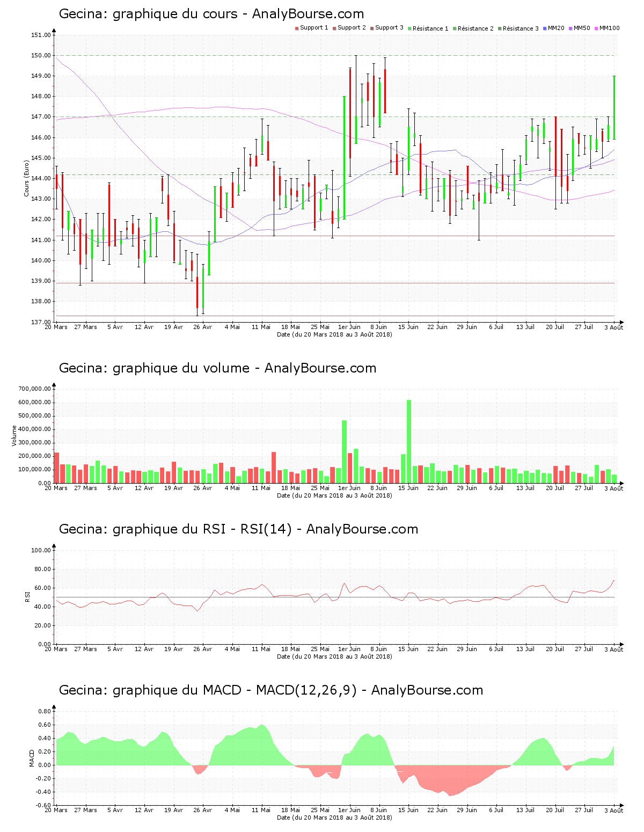
Task: Click the last green candlestick at 3 Août
Action: [614, 107]
